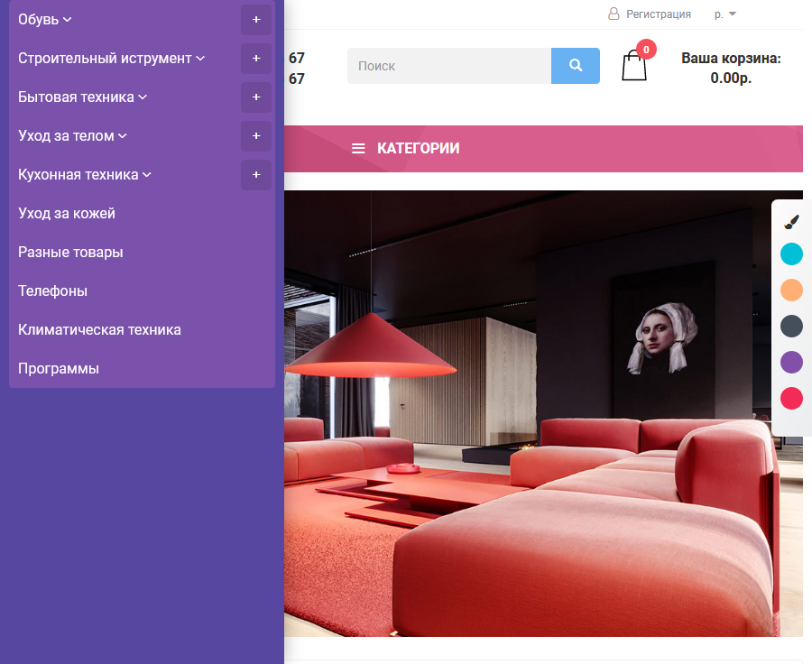The width and height of the screenshot is (812, 664).
Task: Pick the orange theme color swatch
Action: point(791,290)
